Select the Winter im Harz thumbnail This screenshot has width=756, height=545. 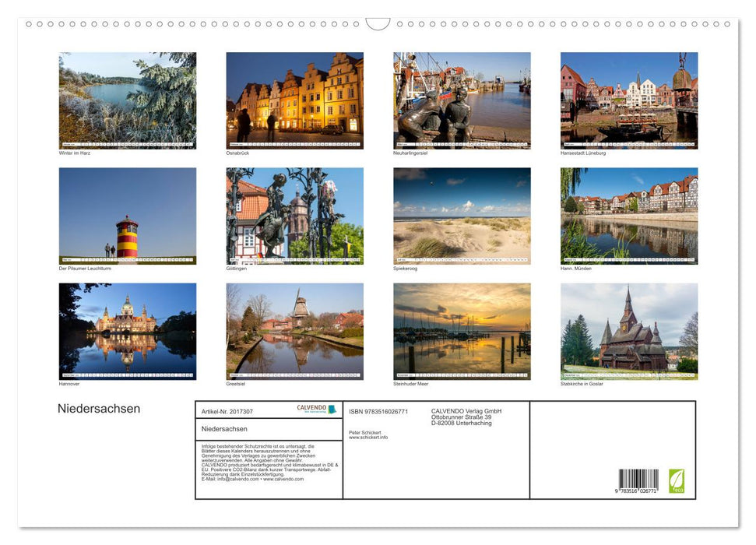tap(127, 100)
